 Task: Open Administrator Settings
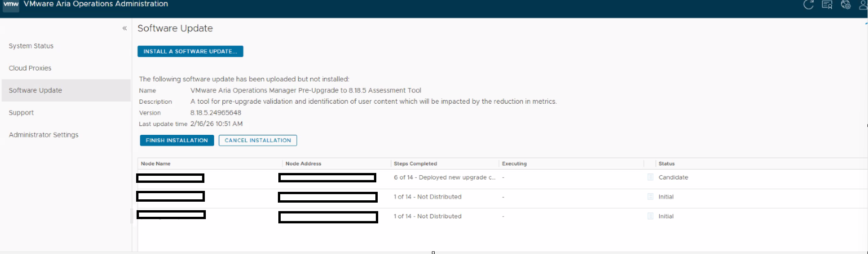(44, 135)
